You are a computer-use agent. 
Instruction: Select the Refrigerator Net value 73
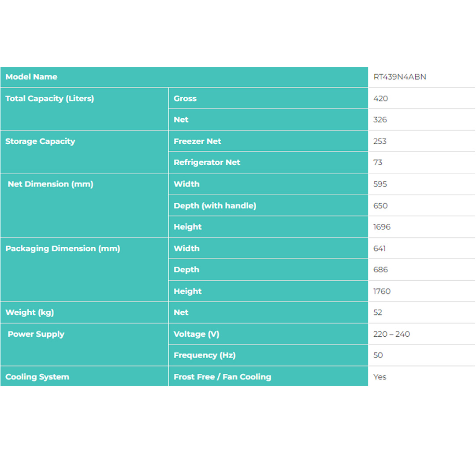378,163
